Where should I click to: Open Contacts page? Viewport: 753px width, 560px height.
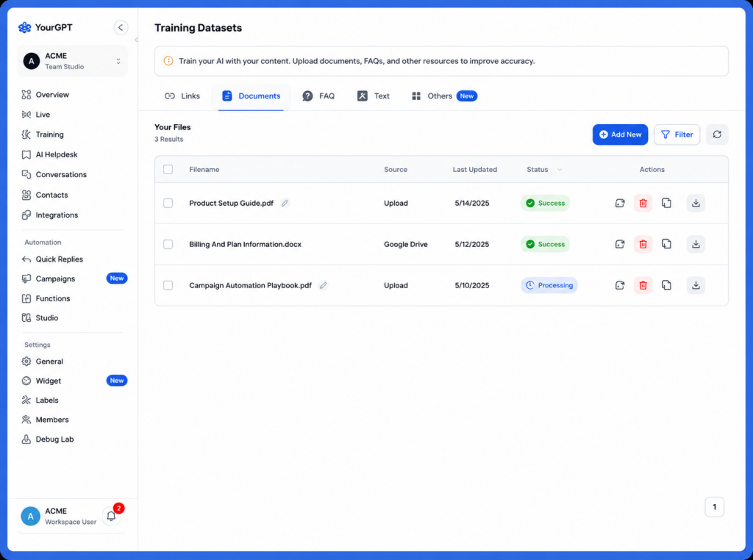pos(45,195)
